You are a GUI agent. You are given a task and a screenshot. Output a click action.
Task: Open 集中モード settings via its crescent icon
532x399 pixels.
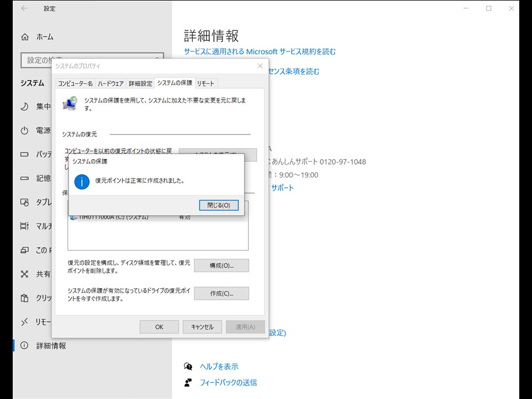pyautogui.click(x=25, y=106)
